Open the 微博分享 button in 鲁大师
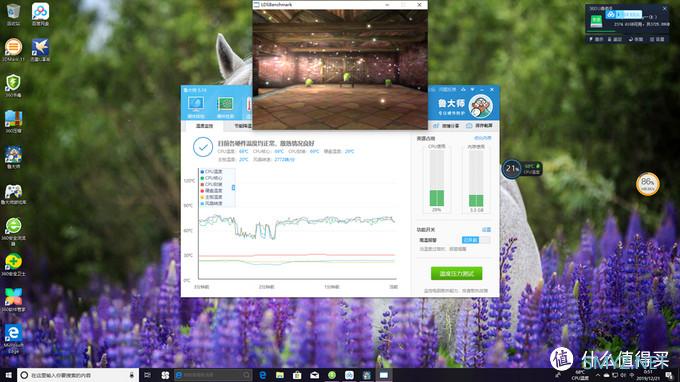This screenshot has height=382, width=680. point(446,126)
